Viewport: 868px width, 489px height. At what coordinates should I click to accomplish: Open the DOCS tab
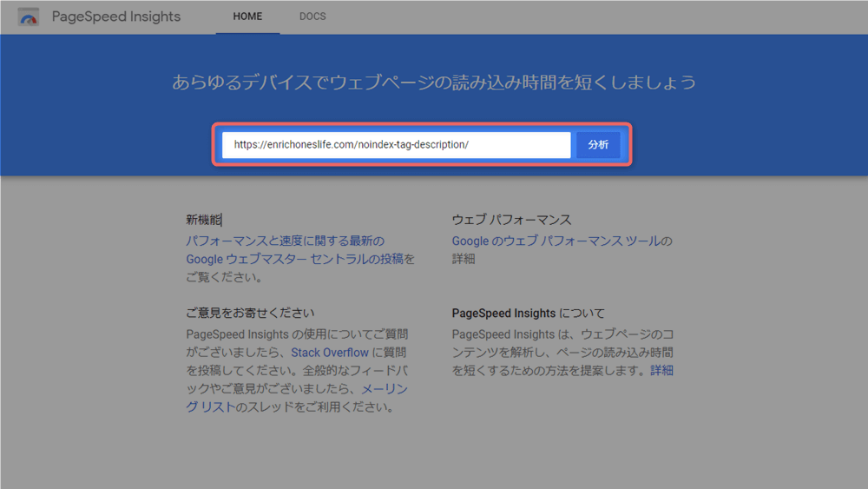(312, 17)
